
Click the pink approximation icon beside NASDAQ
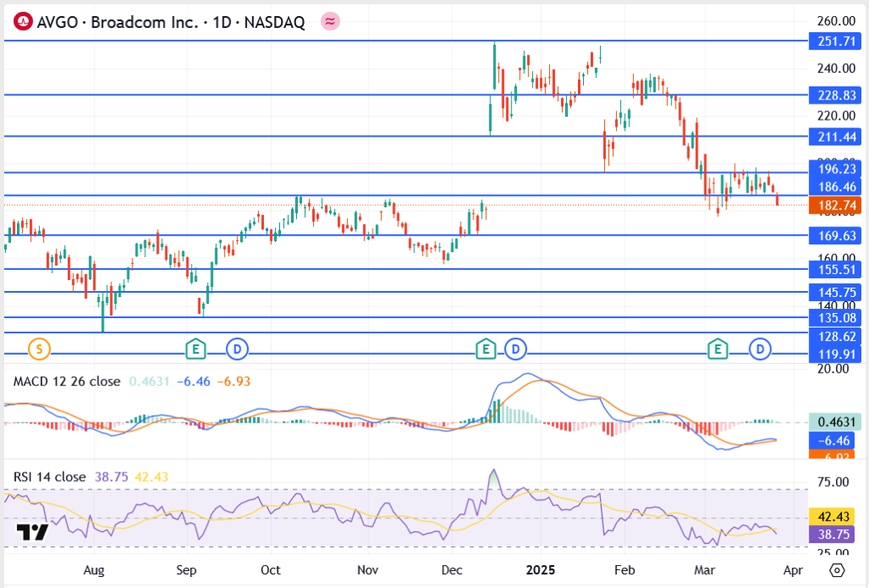pyautogui.click(x=329, y=20)
